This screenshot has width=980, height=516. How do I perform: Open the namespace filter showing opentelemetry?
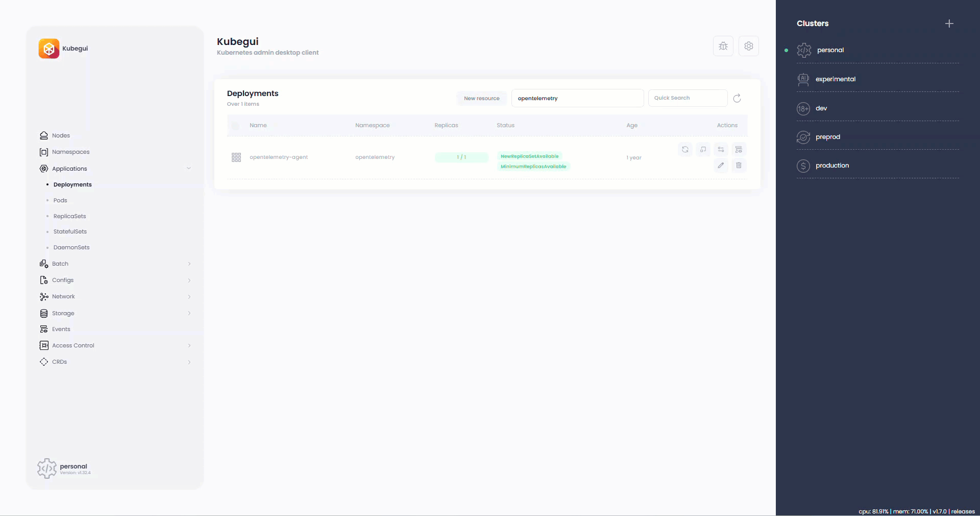[x=577, y=99]
